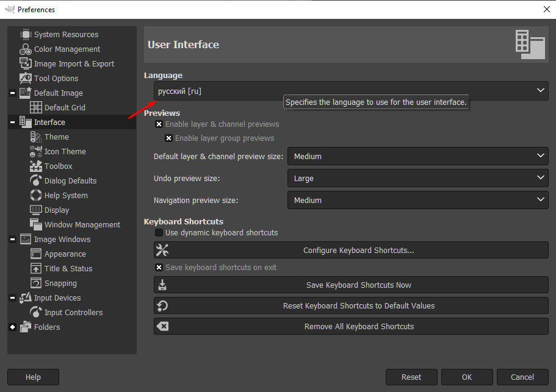This screenshot has height=392, width=556.
Task: Click the Interface icon in sidebar
Action: coord(26,122)
